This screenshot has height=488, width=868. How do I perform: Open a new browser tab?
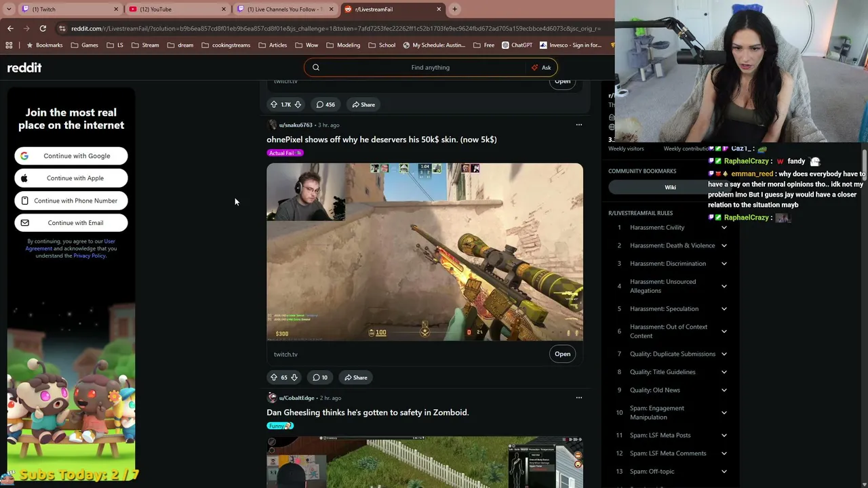point(454,9)
